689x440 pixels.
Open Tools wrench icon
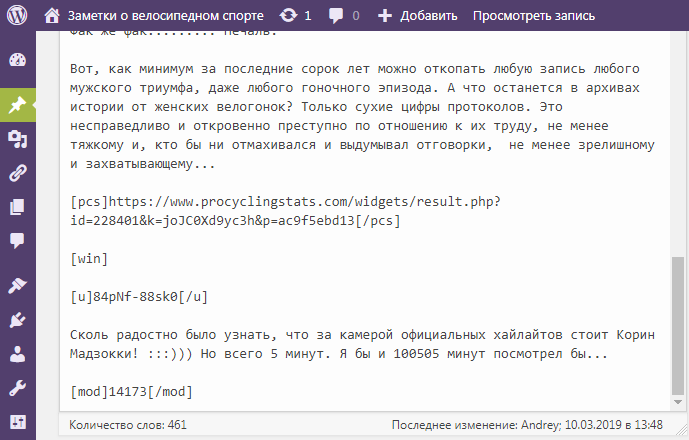[x=18, y=388]
